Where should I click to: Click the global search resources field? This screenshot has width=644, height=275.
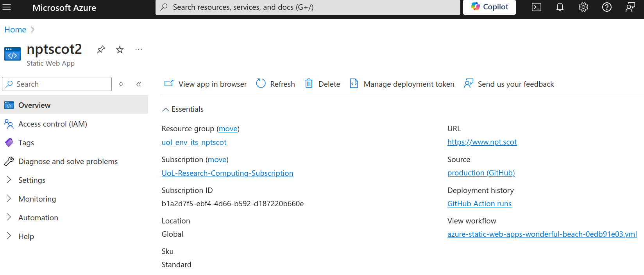pyautogui.click(x=308, y=7)
